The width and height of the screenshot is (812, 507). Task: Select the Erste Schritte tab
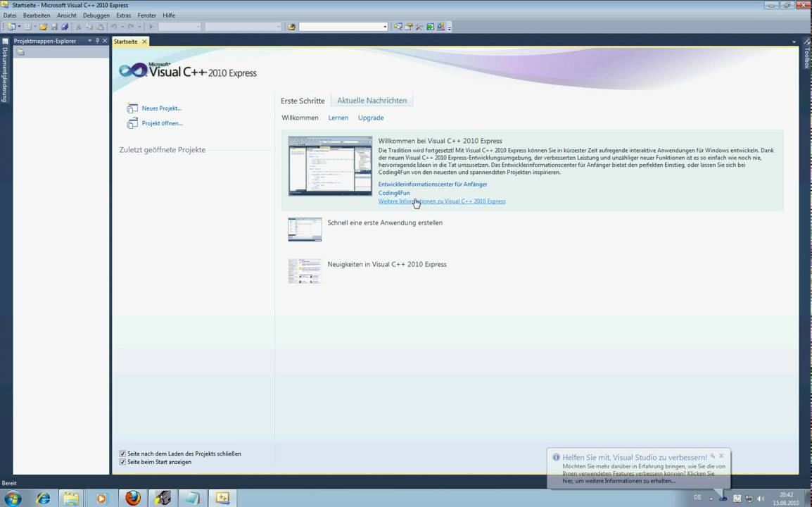coord(303,101)
